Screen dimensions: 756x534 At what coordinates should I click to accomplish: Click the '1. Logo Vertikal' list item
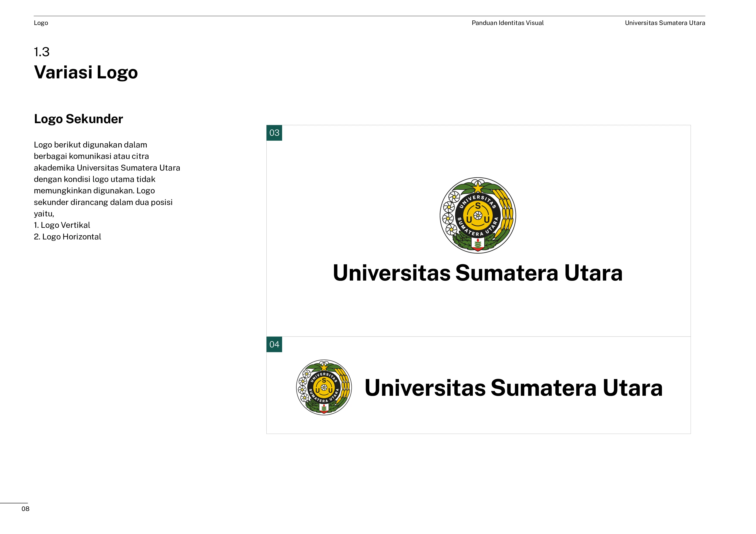(x=62, y=225)
